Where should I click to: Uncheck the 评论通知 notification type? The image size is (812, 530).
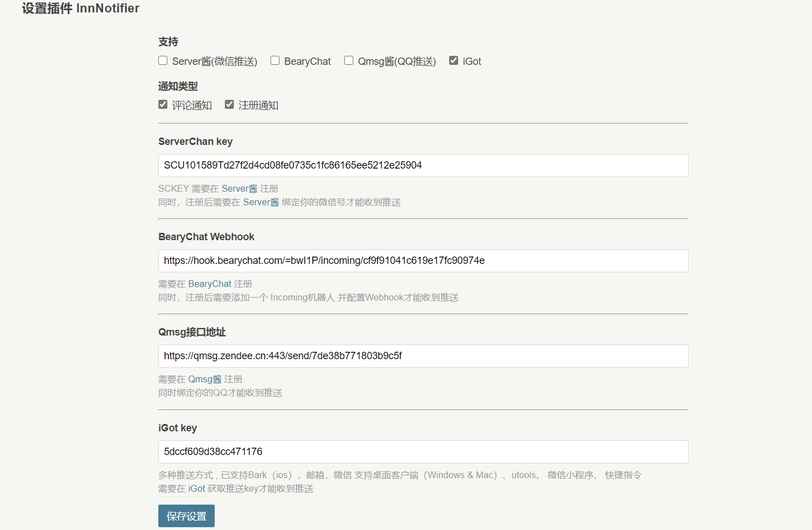[162, 104]
